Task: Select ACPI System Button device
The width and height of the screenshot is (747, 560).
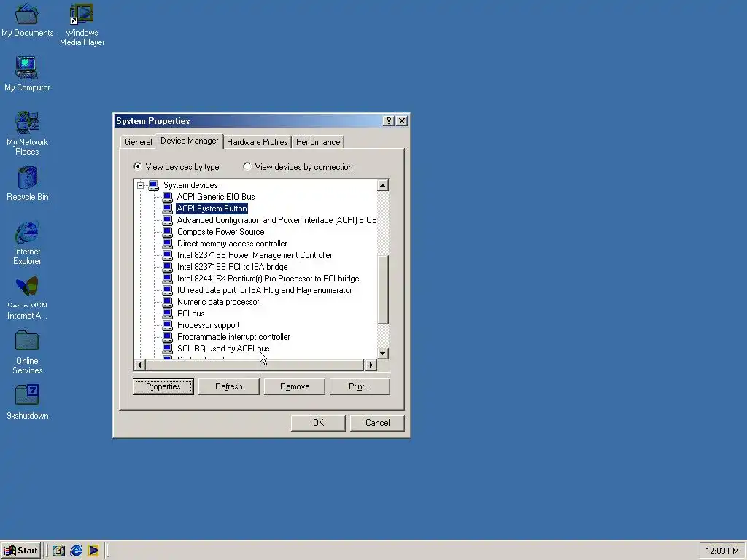Action: (x=212, y=209)
